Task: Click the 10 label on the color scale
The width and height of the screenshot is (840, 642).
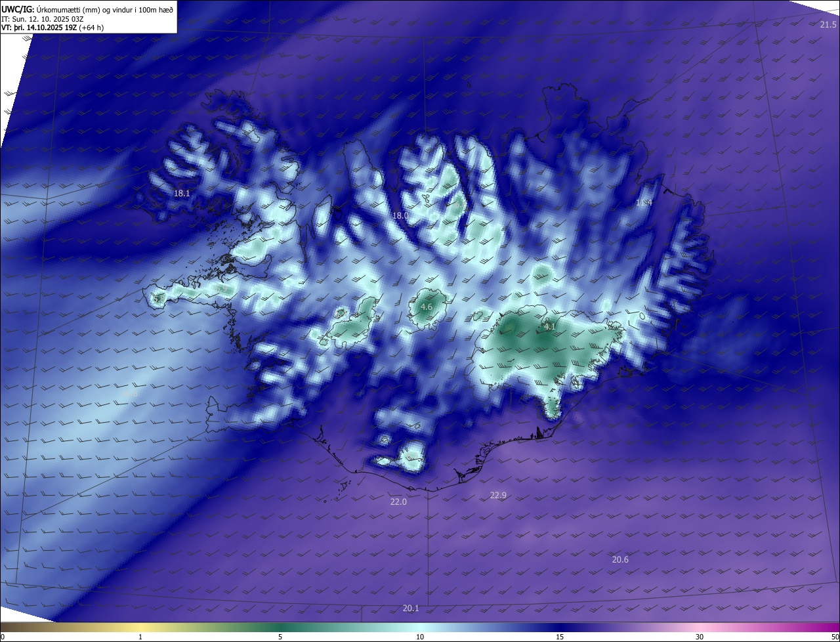Action: pyautogui.click(x=420, y=637)
